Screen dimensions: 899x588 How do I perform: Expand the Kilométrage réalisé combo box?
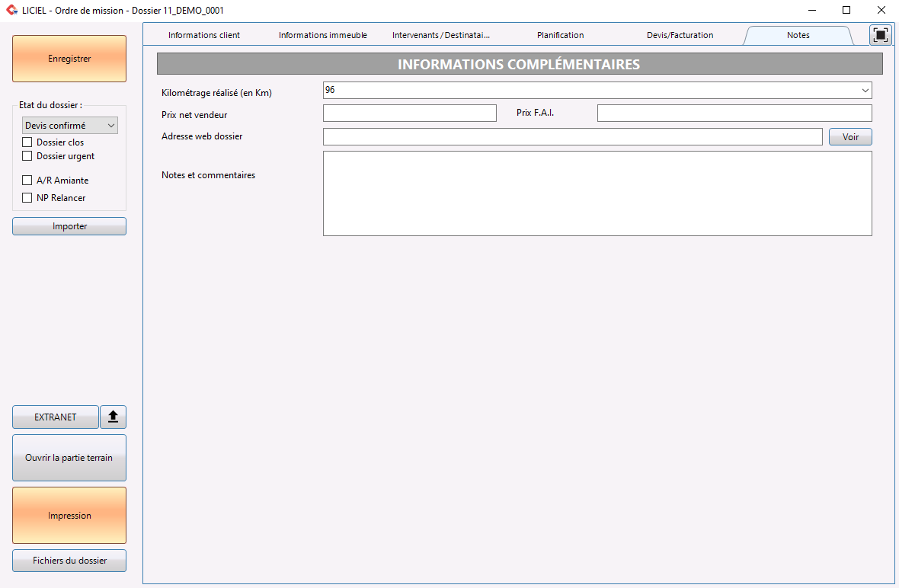(x=865, y=91)
